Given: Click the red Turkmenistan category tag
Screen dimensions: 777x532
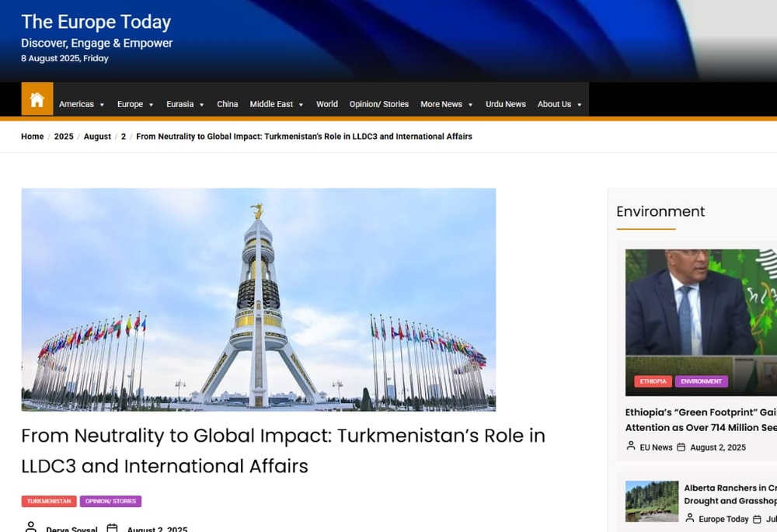Looking at the screenshot, I should [x=49, y=502].
